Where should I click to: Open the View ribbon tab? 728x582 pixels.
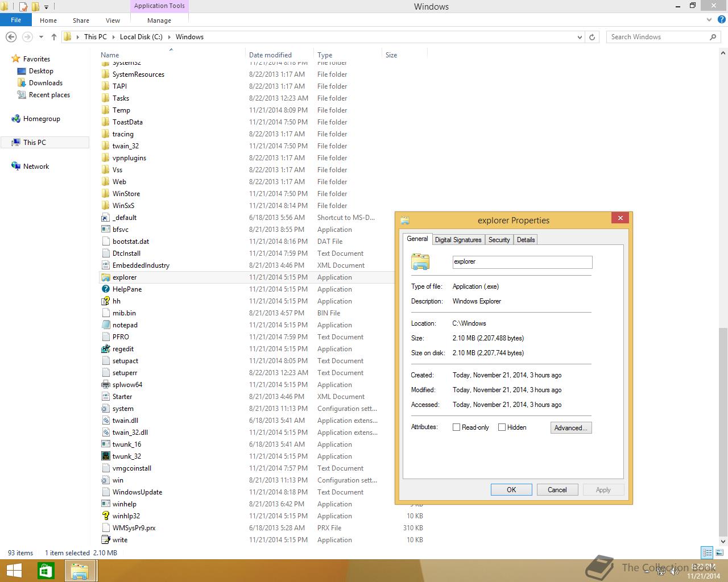point(113,20)
